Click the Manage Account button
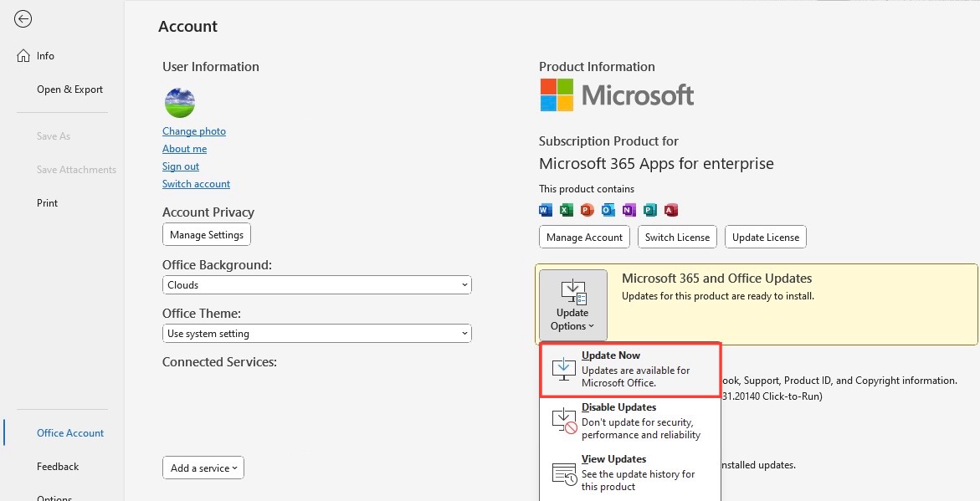The image size is (980, 501). (x=584, y=238)
